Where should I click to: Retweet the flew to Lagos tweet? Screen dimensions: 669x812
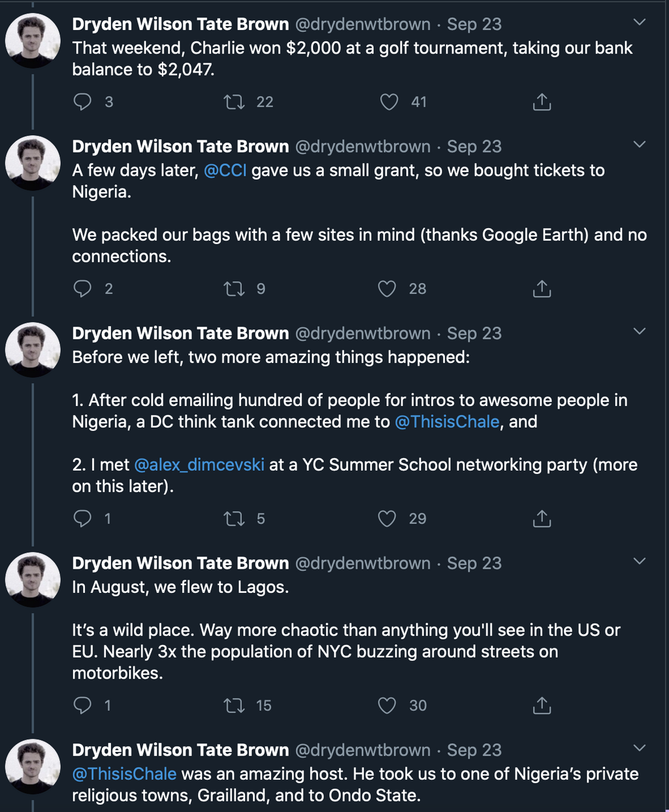pos(235,706)
